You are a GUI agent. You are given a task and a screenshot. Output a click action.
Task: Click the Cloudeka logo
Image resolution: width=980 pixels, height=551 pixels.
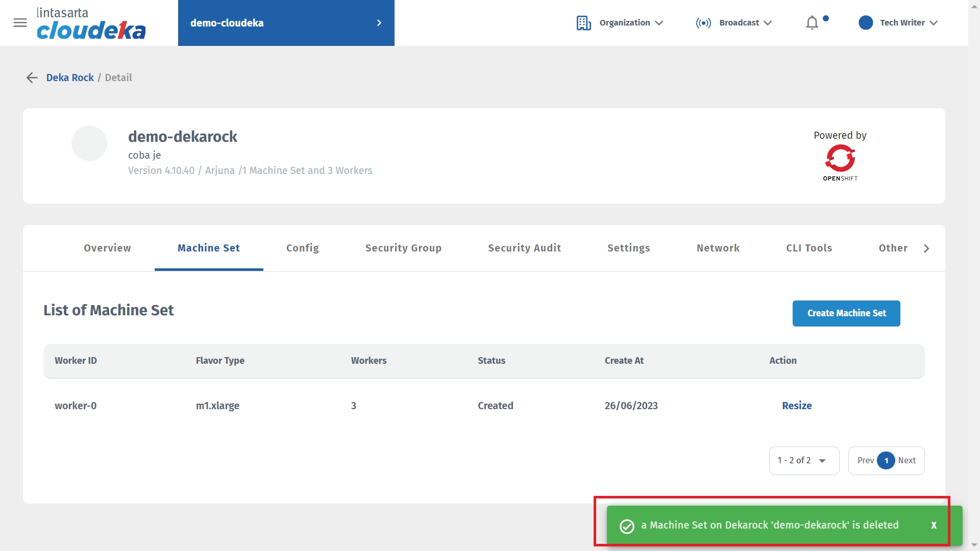[x=91, y=24]
